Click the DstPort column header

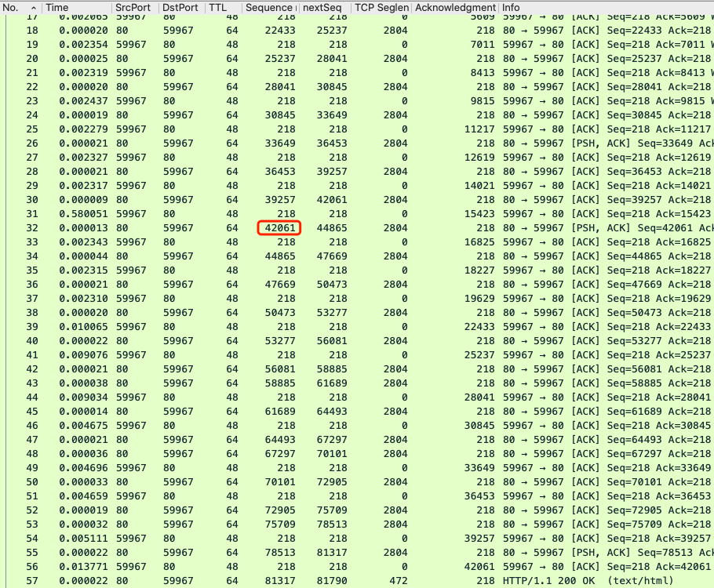179,7
